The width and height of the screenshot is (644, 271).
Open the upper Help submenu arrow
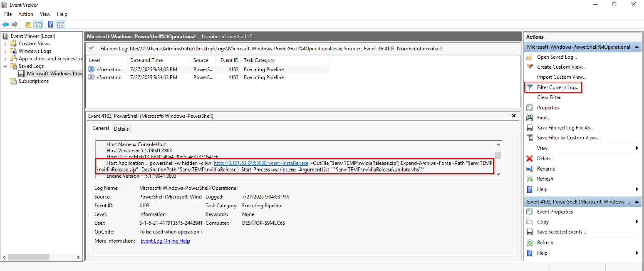(637, 189)
